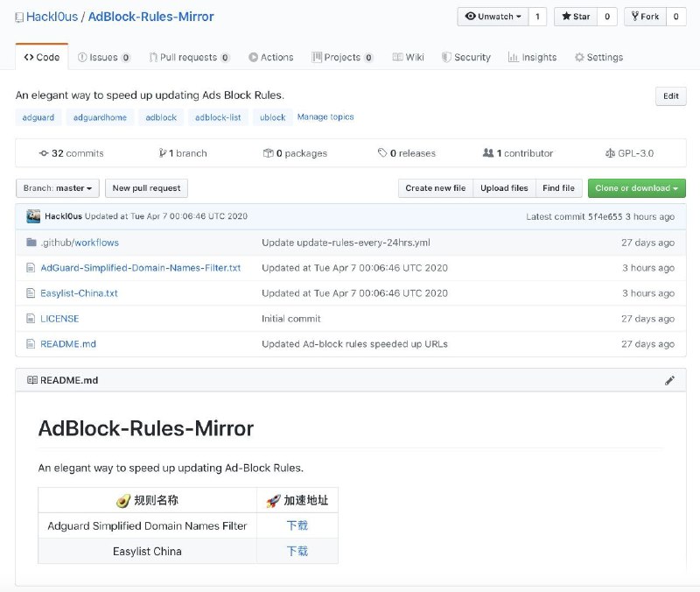Click the Issues exclamation icon
Screen dimensions: 700x592
click(82, 57)
